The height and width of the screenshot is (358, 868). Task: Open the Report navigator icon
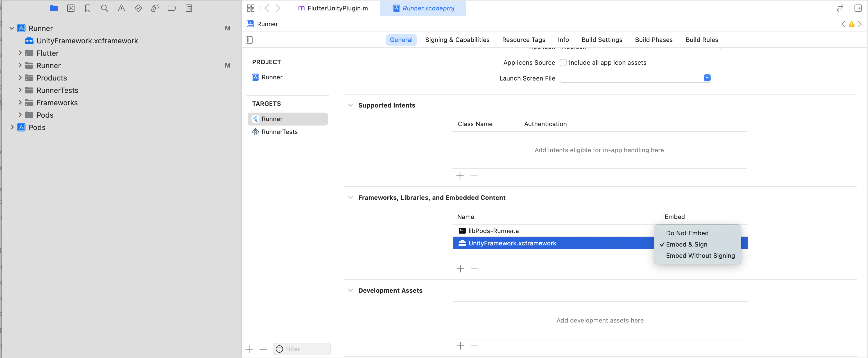pos(189,8)
